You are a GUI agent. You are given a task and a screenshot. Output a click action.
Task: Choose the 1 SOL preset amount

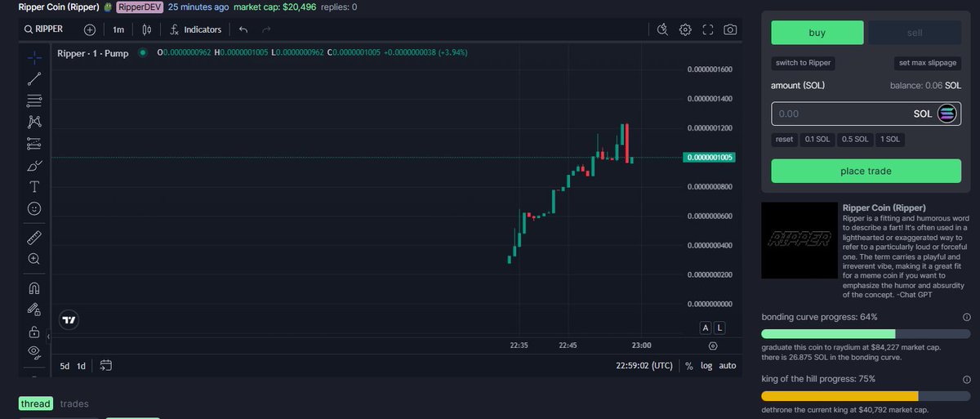tap(890, 140)
